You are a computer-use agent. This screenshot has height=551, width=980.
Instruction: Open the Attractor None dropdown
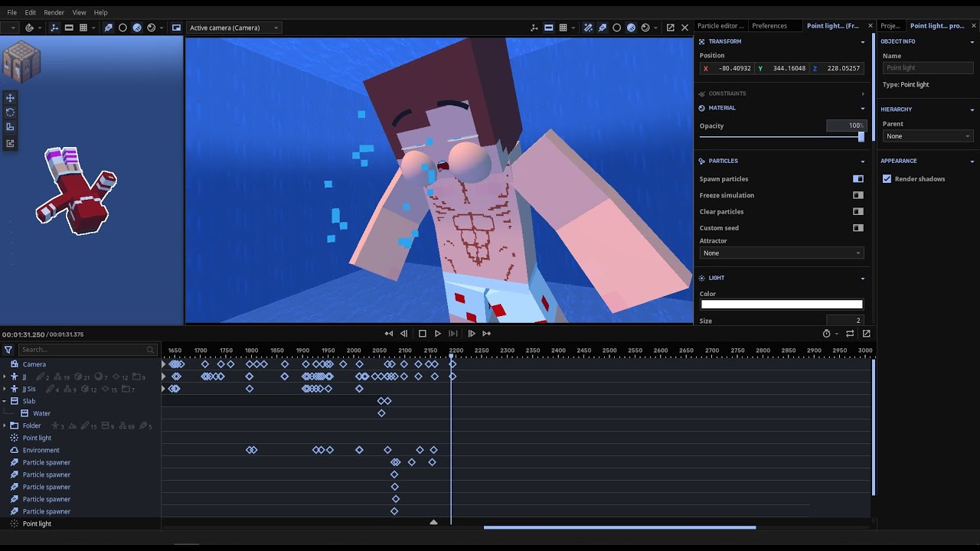782,253
